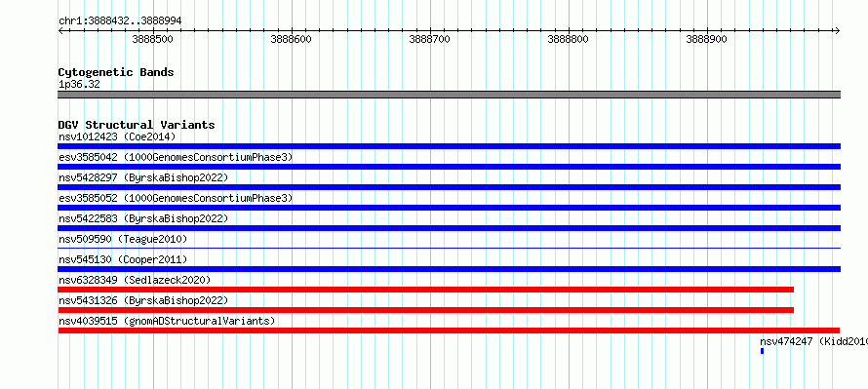Click ruler position 3888800
The image size is (868, 389).
point(568,39)
